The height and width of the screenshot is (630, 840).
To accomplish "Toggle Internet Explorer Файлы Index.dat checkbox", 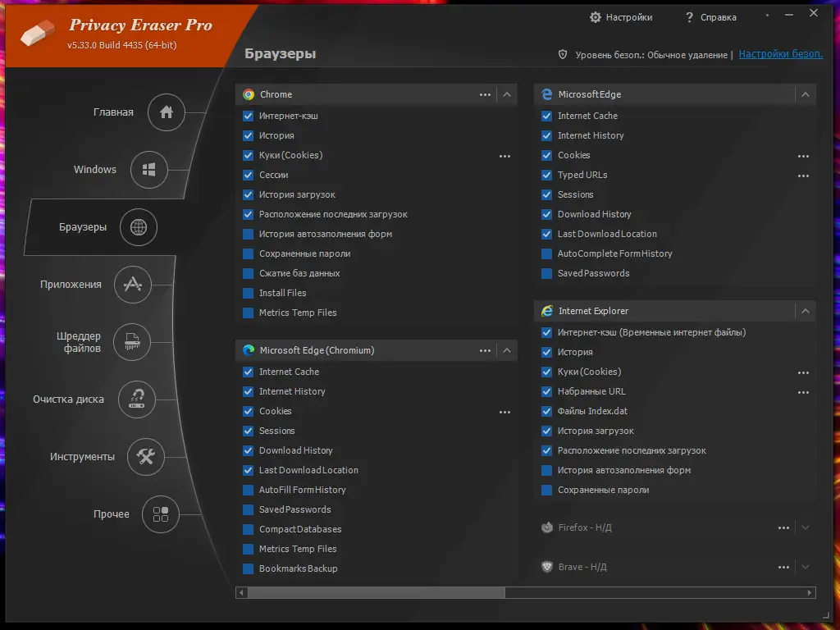I will coord(547,411).
